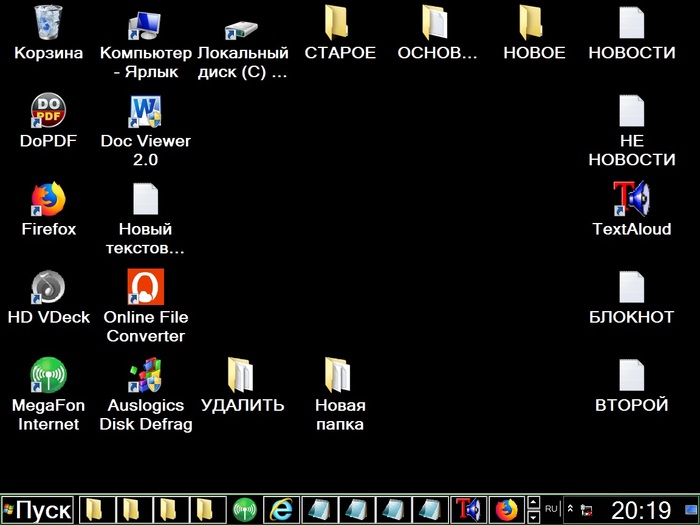The image size is (700, 525).
Task: Click the taskbar scroll down arrow
Action: [x=533, y=517]
